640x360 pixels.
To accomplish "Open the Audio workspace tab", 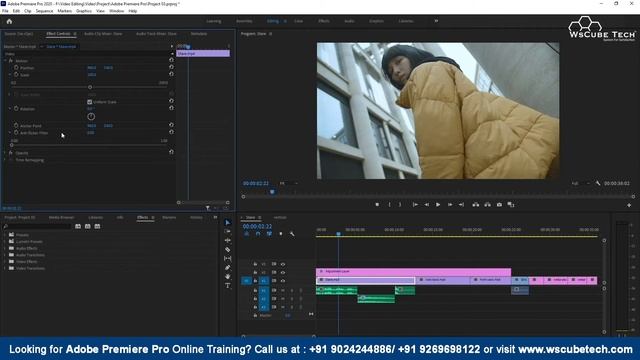I will 349,21.
